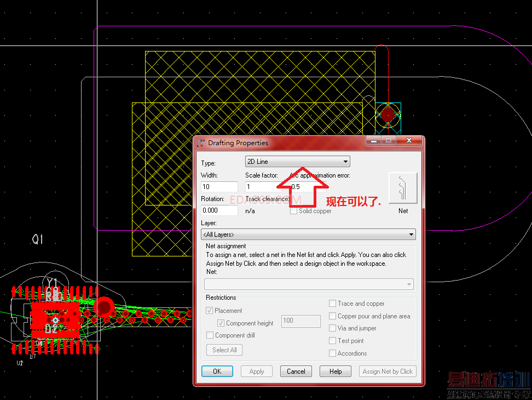Toggle the Placement checkbox
The image size is (532, 400).
tap(210, 311)
